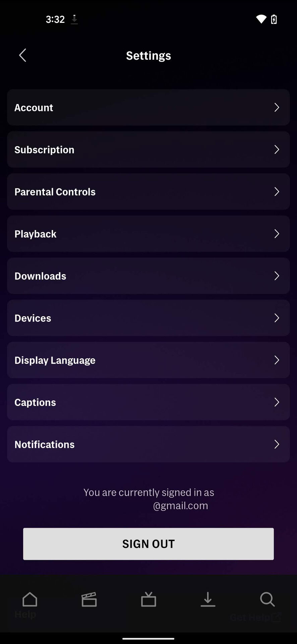Tap the battery status icon
The height and width of the screenshot is (644, 297).
[274, 19]
